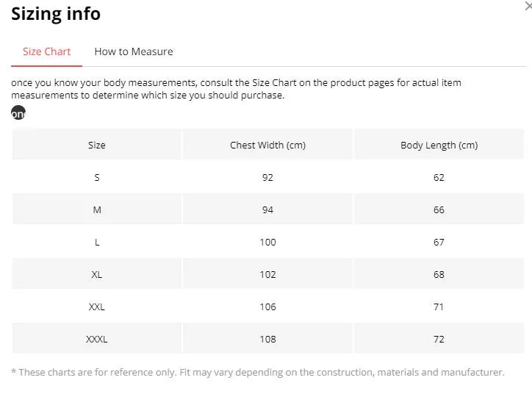Click chest width value 108
The image size is (532, 405).
tap(267, 339)
